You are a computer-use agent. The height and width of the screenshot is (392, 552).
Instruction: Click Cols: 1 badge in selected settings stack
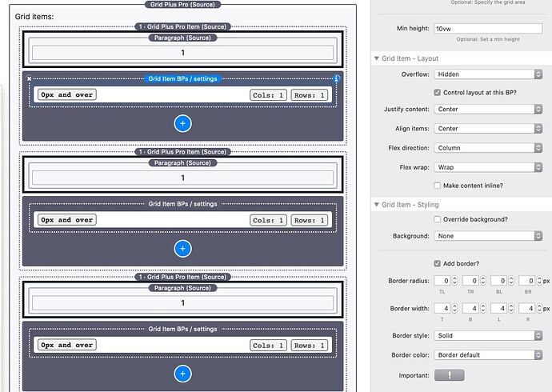coord(268,95)
